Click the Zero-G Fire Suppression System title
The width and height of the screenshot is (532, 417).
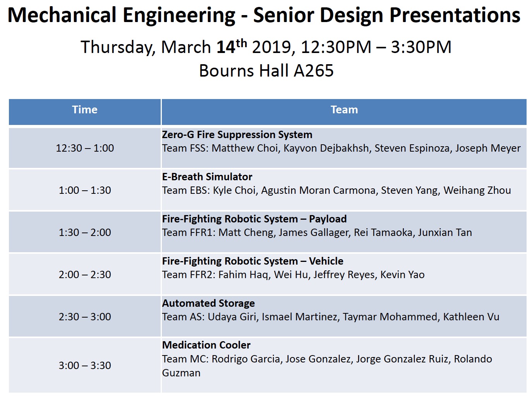237,135
